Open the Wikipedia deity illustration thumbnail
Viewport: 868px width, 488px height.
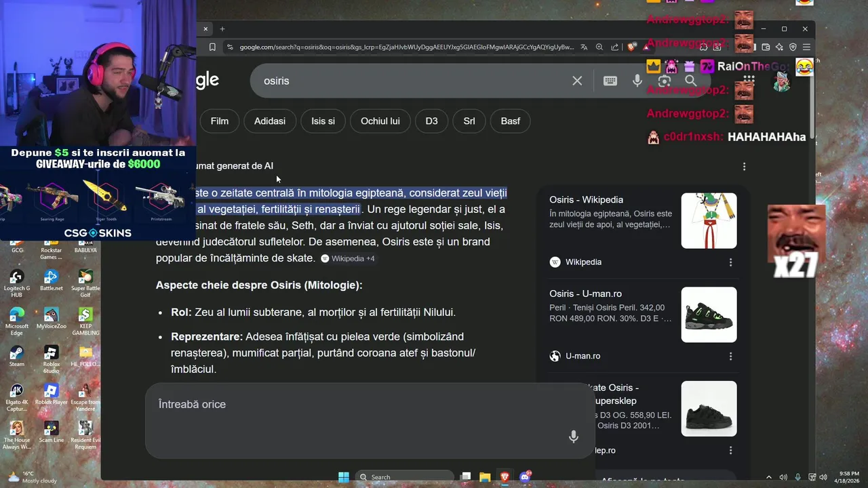pyautogui.click(x=709, y=220)
